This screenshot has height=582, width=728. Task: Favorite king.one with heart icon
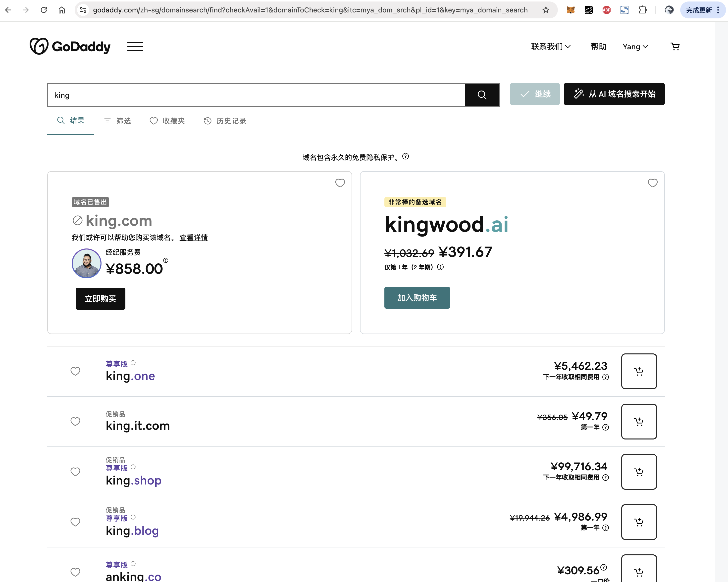75,371
